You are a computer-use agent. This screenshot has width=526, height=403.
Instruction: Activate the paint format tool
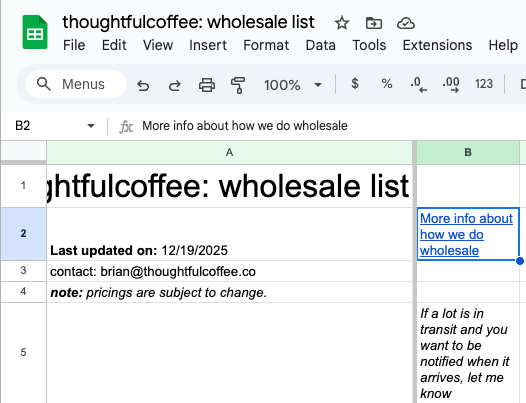(x=238, y=85)
